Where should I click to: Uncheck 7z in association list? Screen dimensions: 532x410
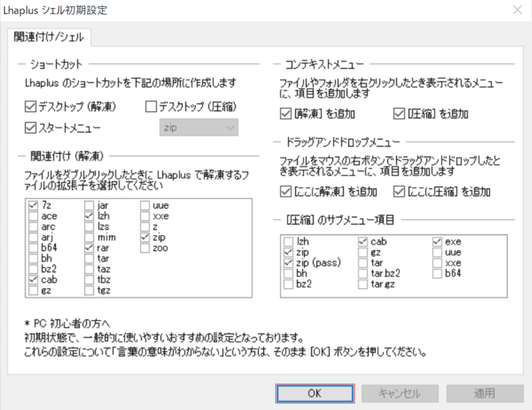33,206
